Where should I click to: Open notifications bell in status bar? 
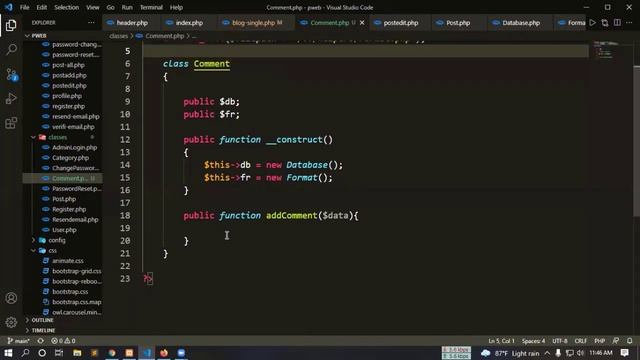pos(629,340)
